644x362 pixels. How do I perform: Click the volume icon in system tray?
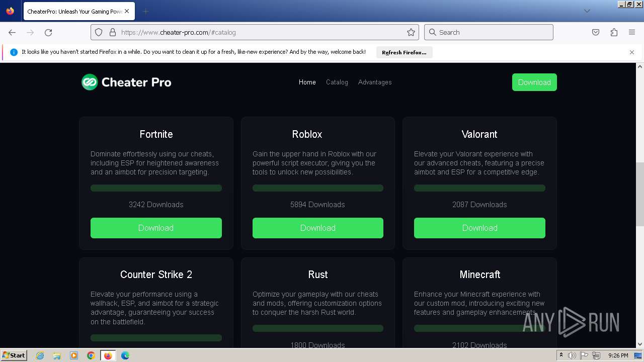[572, 355]
